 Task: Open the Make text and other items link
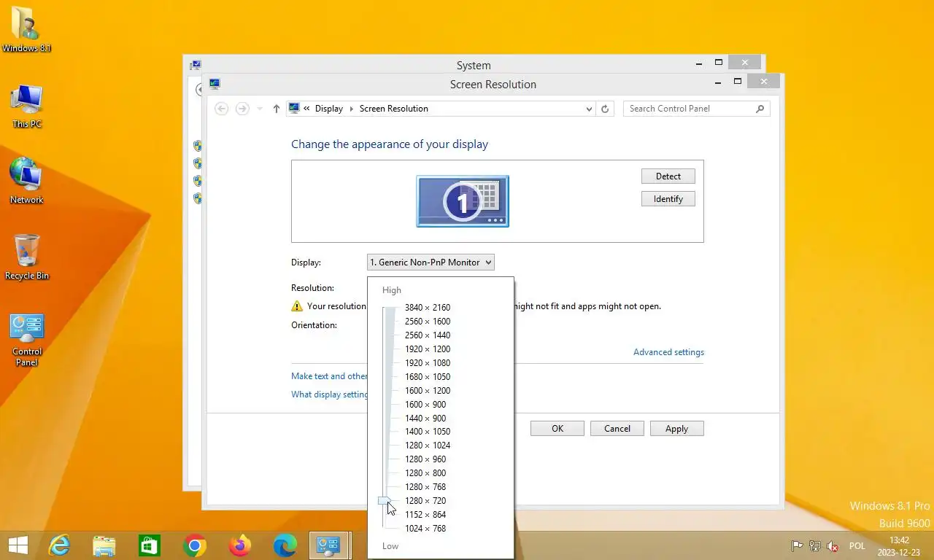[x=329, y=376]
